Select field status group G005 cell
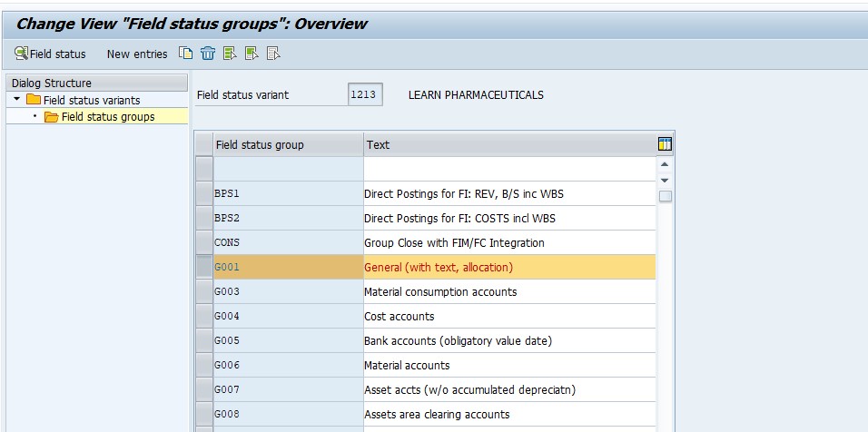Viewport: 868px width, 432px height. coord(289,340)
